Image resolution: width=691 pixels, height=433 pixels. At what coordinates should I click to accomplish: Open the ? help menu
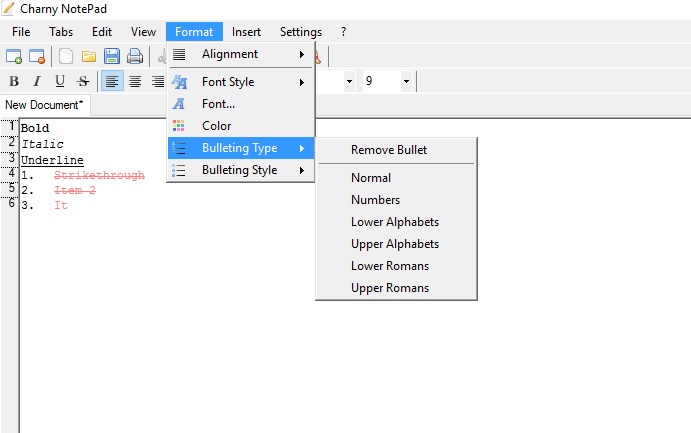point(343,32)
